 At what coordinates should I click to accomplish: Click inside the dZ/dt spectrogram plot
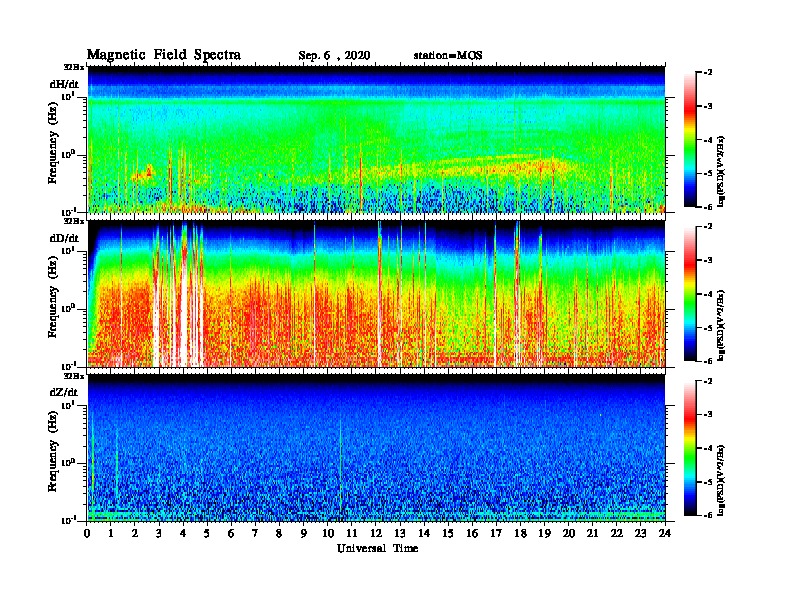(x=376, y=448)
